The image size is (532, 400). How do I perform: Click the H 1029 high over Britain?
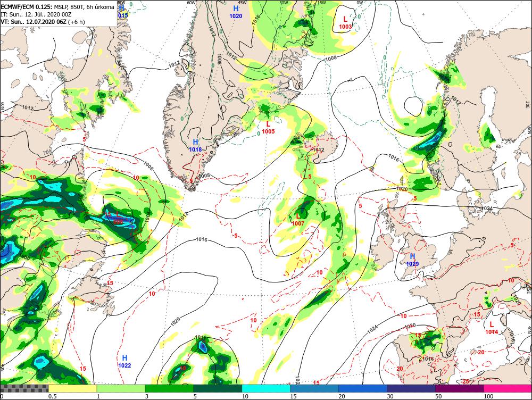coord(413,260)
